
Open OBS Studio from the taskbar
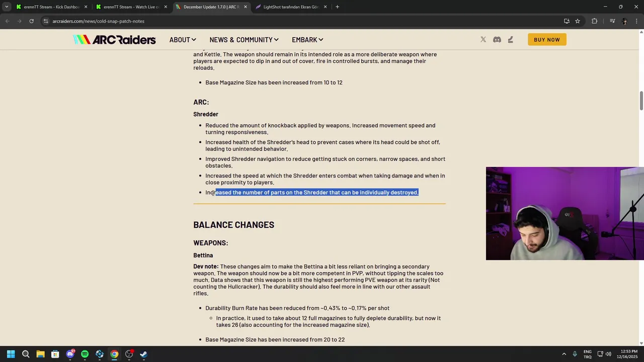(x=129, y=354)
